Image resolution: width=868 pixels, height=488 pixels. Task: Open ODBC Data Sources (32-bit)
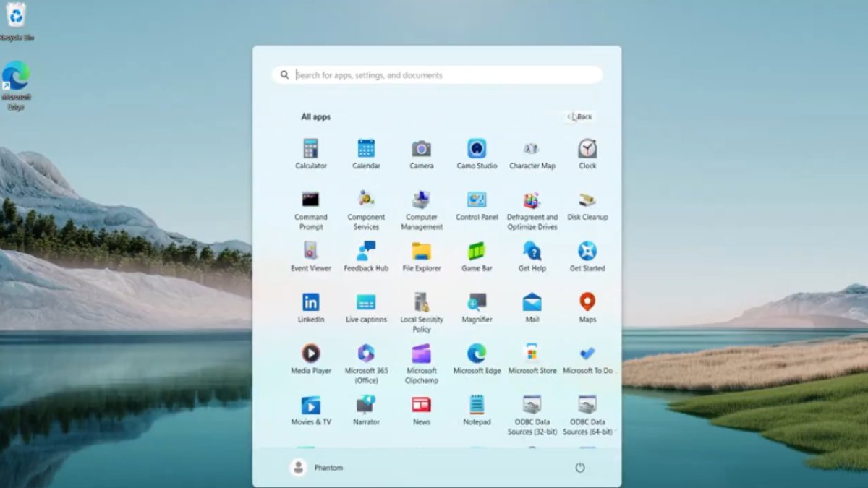[532, 415]
